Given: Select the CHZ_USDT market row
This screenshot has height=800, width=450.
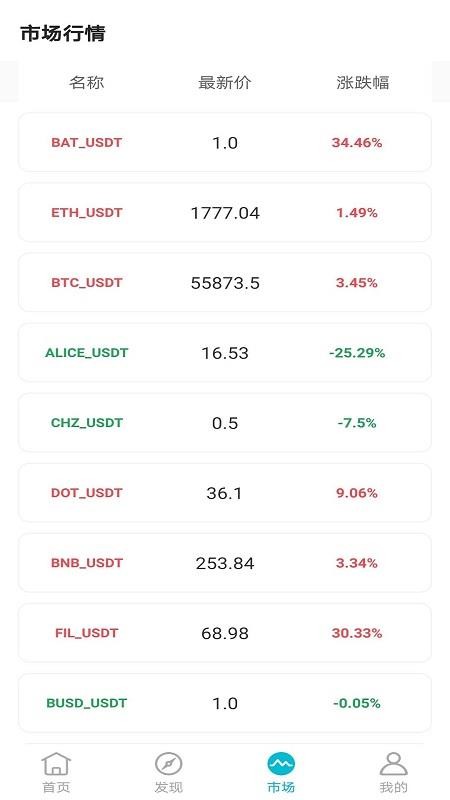Looking at the screenshot, I should pos(225,422).
